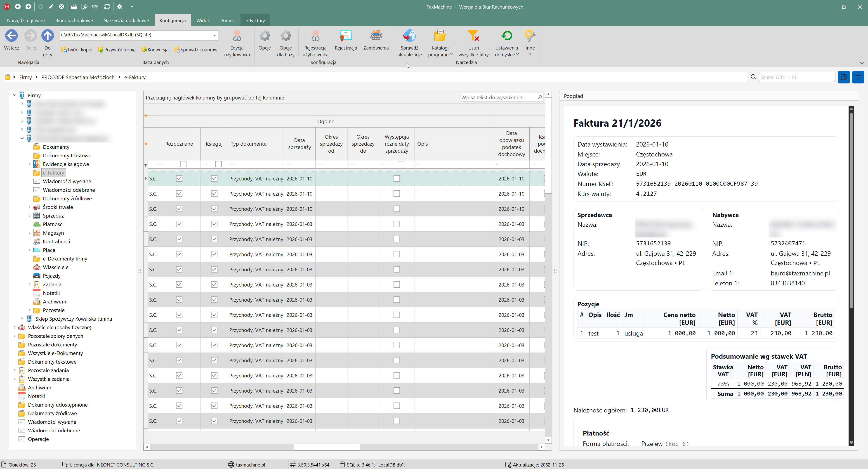
Task: Toggle Rozpoznano filter row checkbox
Action: 183,164
